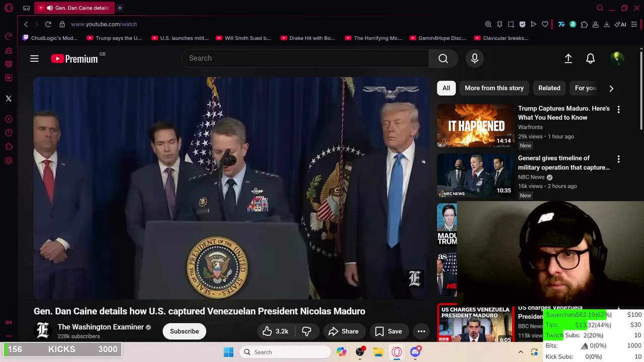Open the Opera GX main menu logo

coord(9,8)
